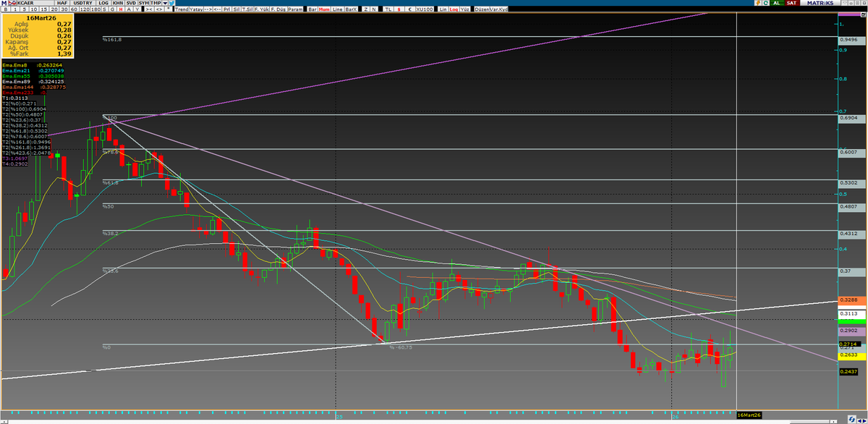Click the KCAER symbol field
The image size is (868, 424).
35,3
